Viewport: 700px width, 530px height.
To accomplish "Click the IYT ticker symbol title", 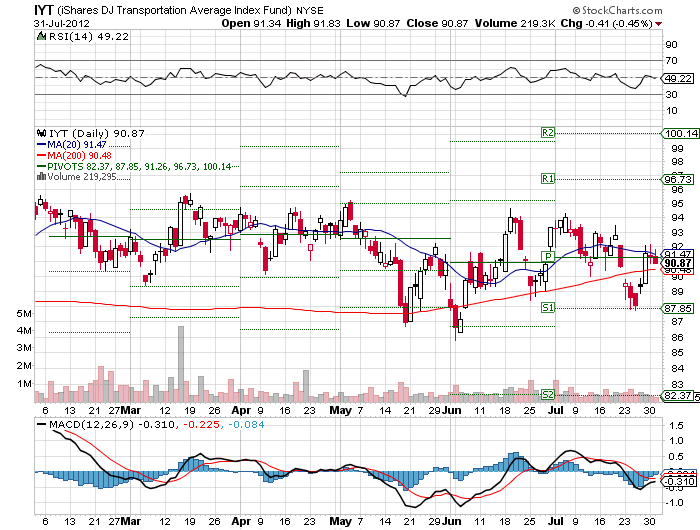I will 44,10.
